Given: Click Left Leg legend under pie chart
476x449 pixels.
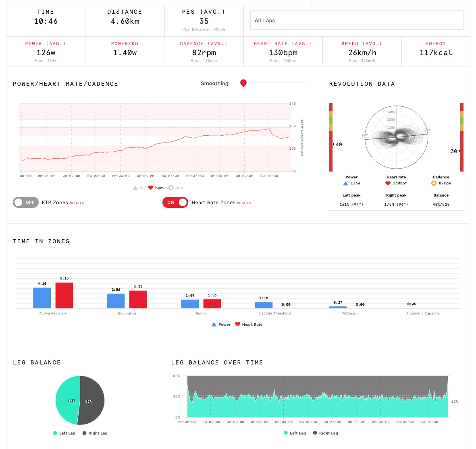Looking at the screenshot, I should [64, 433].
